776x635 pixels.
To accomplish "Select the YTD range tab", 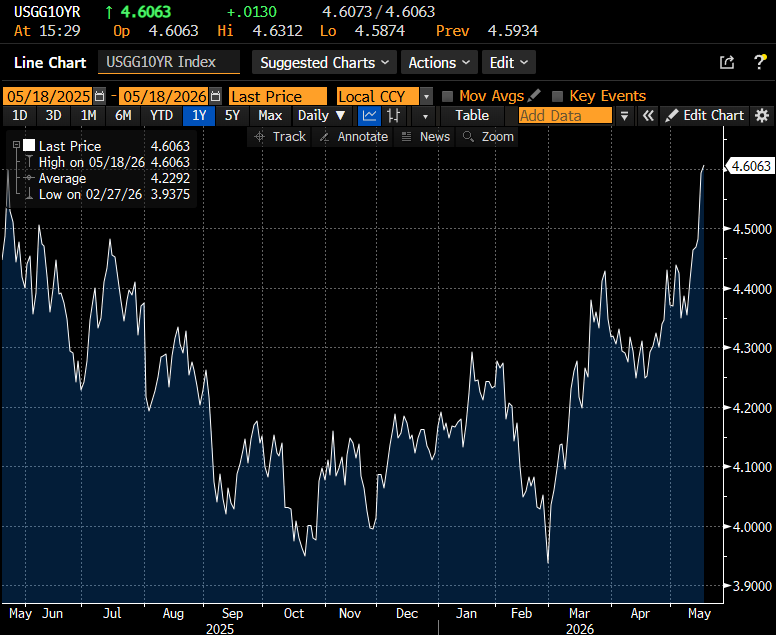I will click(x=161, y=116).
